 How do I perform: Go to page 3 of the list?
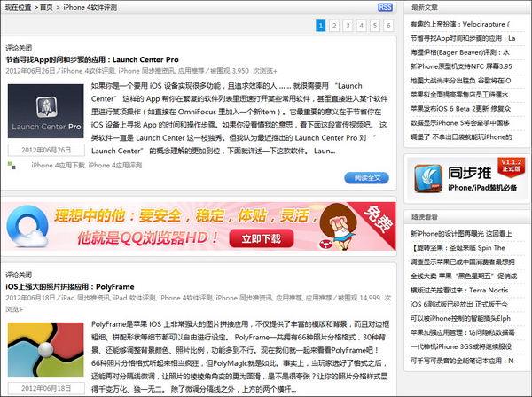(x=348, y=27)
